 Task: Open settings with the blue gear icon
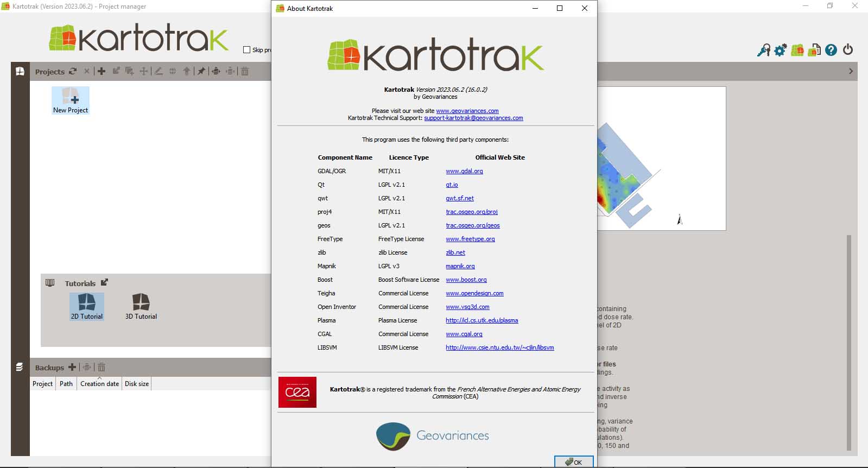[x=780, y=50]
